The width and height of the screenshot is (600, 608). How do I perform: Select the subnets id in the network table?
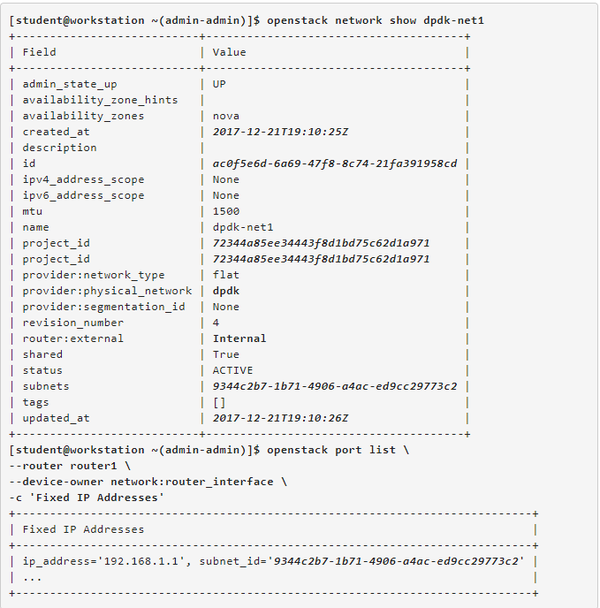coord(334,386)
